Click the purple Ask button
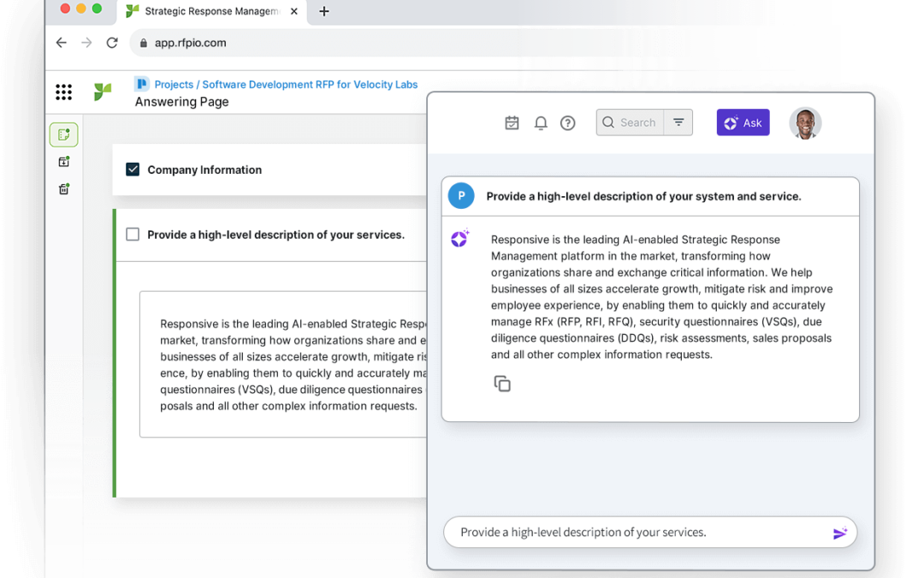 [x=743, y=122]
